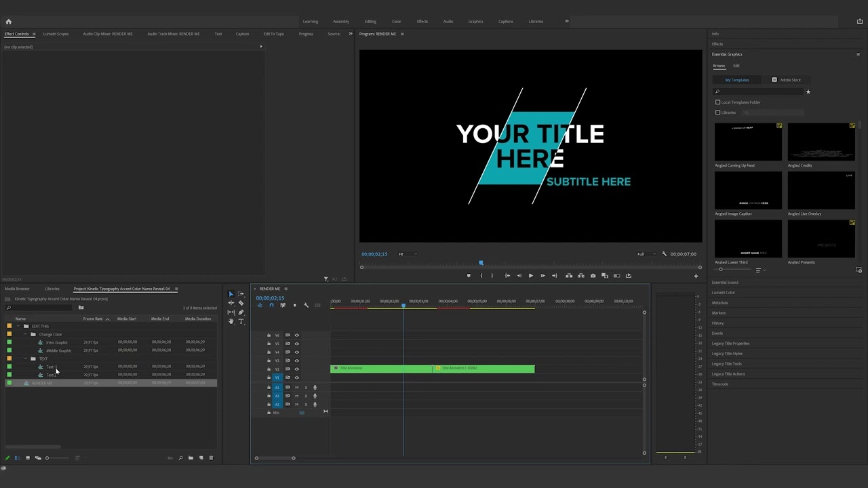Screen dimensions: 868x488
Task: Collapse the Change Color bin
Action: [25, 334]
